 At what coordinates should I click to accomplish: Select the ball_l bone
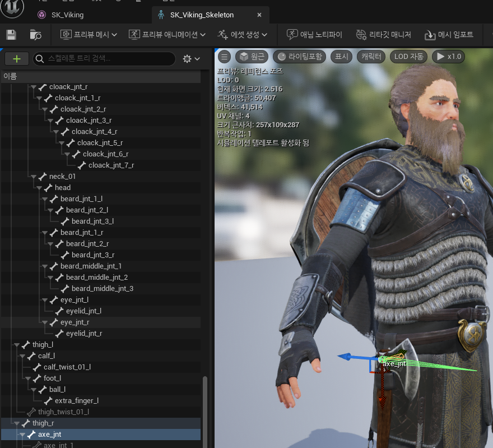click(57, 390)
